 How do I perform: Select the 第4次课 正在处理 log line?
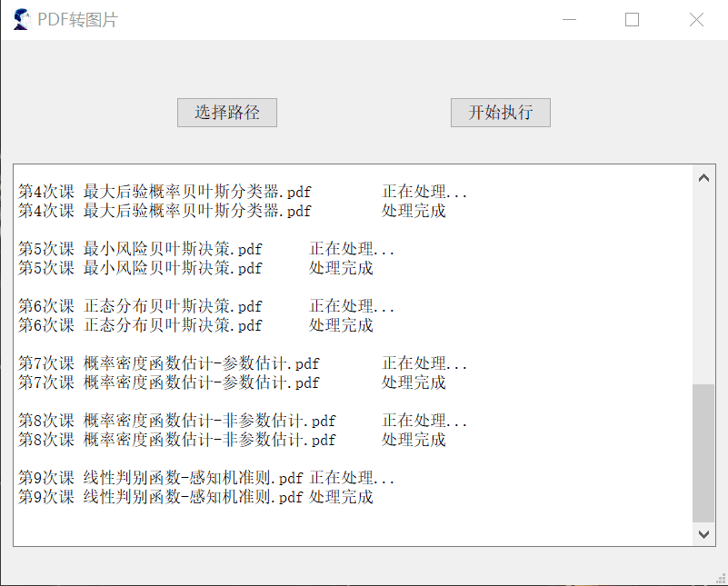coord(243,192)
